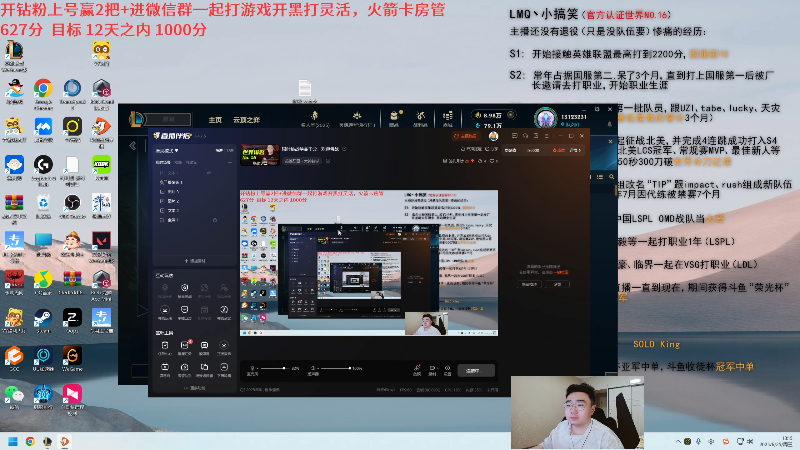Open the League client profile avatar

click(x=545, y=118)
